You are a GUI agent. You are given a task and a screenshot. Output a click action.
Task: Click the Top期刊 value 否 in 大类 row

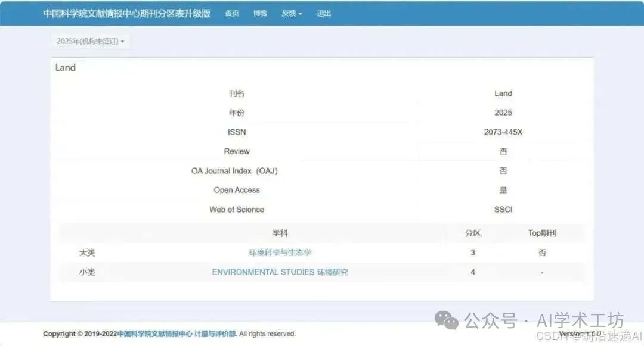click(x=542, y=253)
